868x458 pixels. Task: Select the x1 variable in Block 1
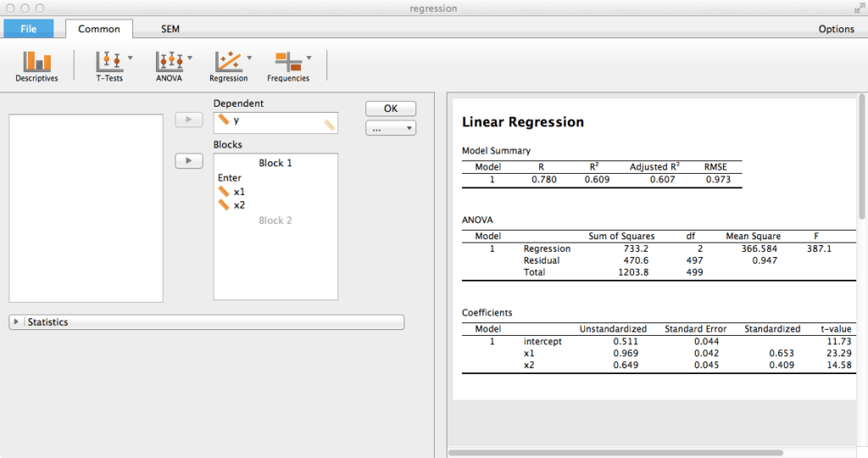click(239, 192)
